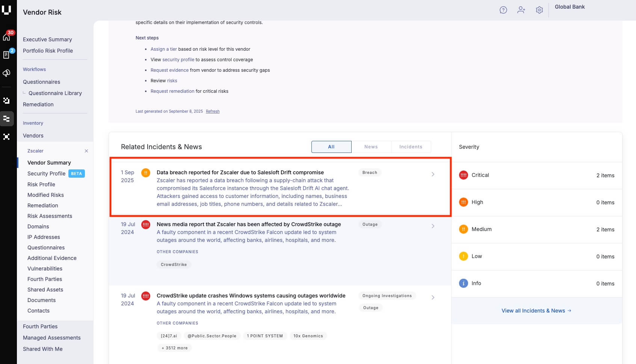This screenshot has width=636, height=364.
Task: Open the Home sidebar icon with badge
Action: [6, 36]
